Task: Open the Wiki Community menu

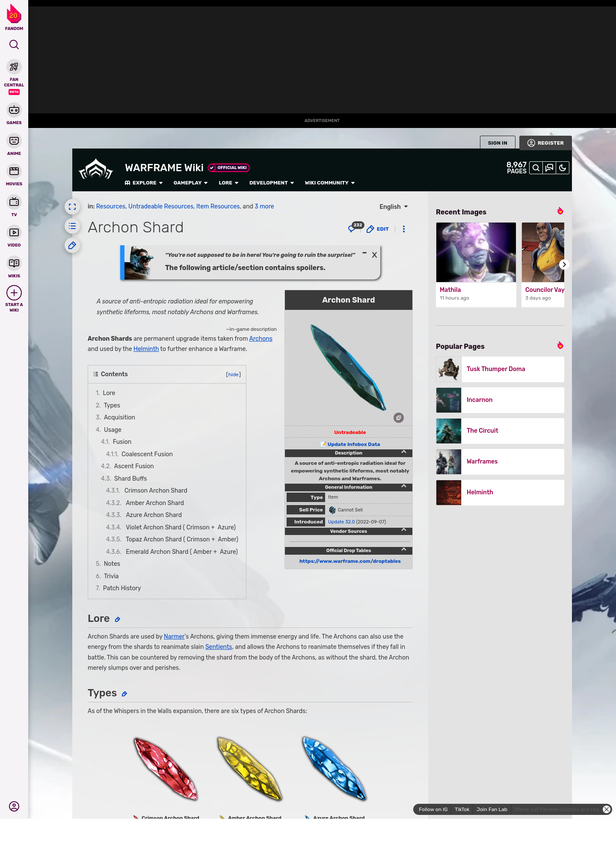Action: [330, 183]
